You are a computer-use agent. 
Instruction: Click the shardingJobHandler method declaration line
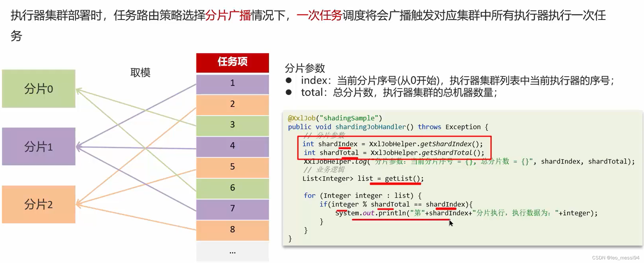point(388,127)
